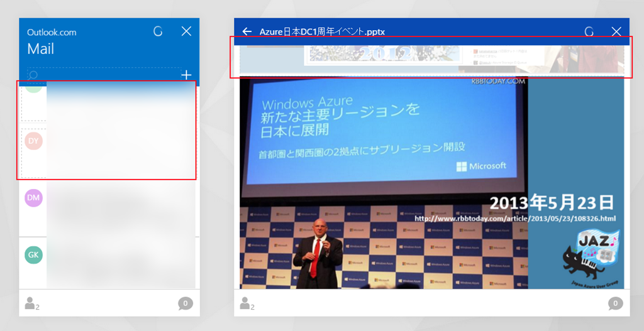Click the Windows Azure slide image

pyautogui.click(x=431, y=182)
